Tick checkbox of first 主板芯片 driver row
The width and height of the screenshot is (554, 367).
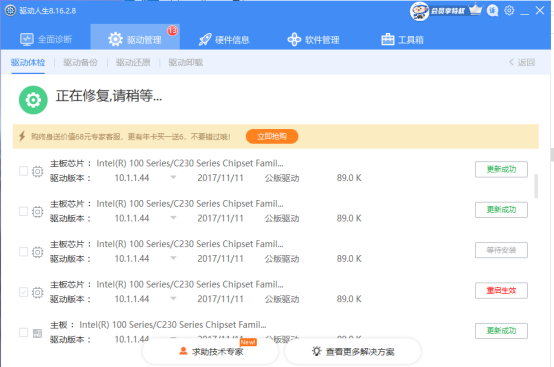[23, 171]
